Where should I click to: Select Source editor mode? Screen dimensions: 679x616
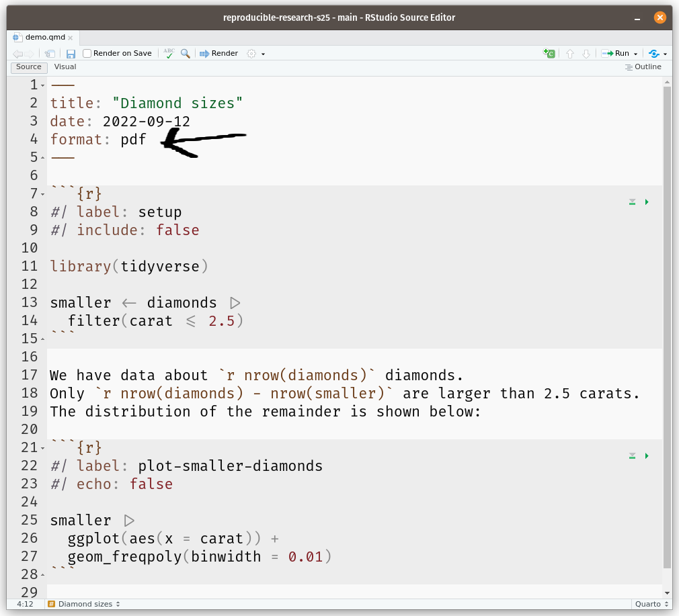[x=29, y=67]
